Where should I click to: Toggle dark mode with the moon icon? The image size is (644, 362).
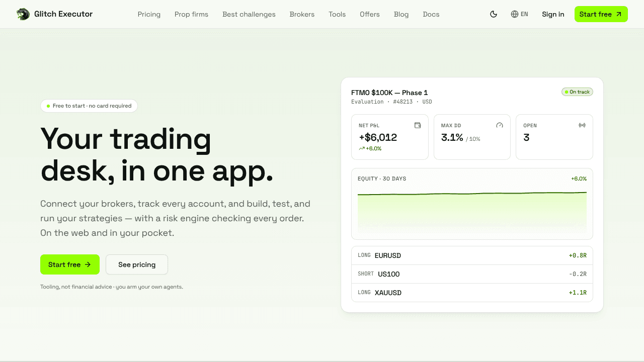coord(494,14)
